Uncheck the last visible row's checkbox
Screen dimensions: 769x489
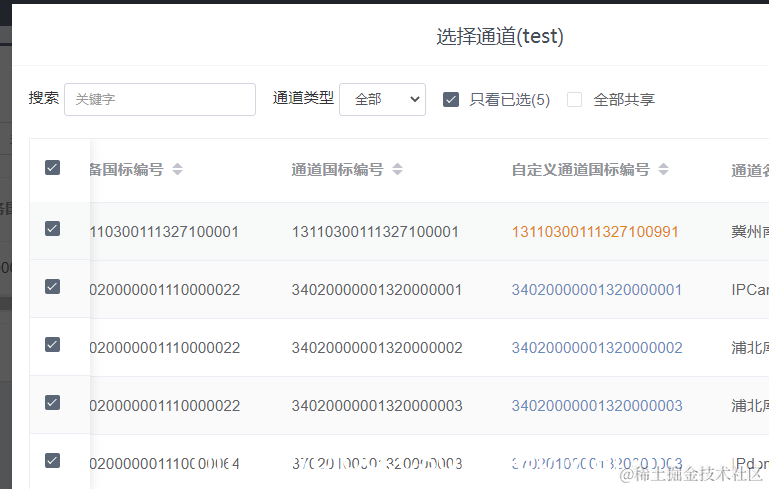52,461
